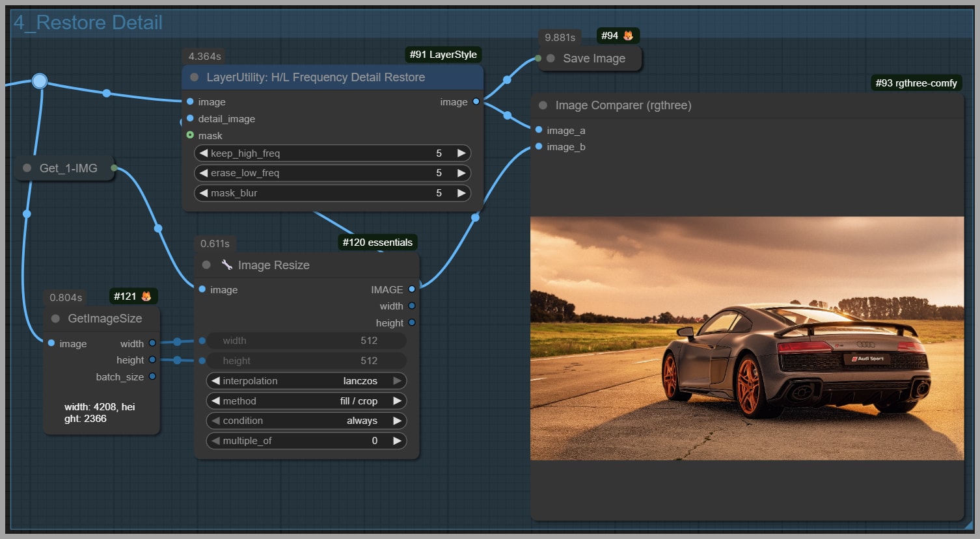Click the wrench icon on Image Resize
This screenshot has width=980, height=539.
click(226, 265)
